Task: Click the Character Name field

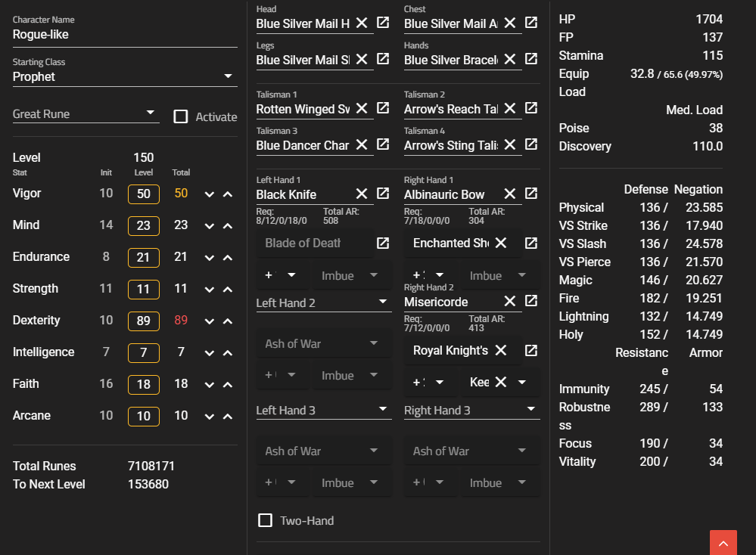Action: pyautogui.click(x=125, y=34)
